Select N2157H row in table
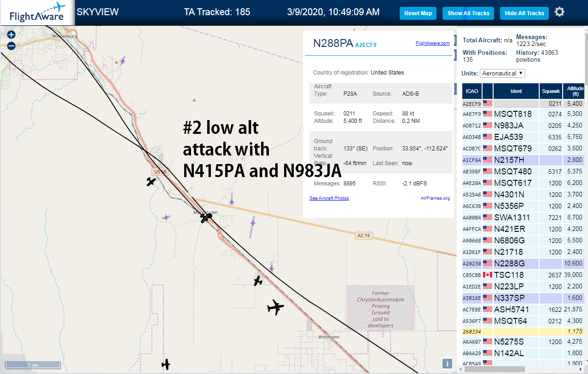588x374 pixels. coord(523,160)
